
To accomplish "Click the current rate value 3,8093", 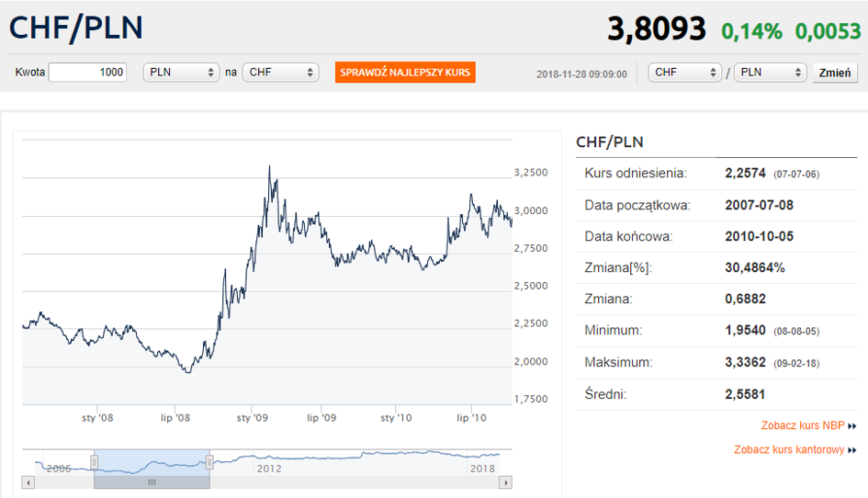I will 657,28.
